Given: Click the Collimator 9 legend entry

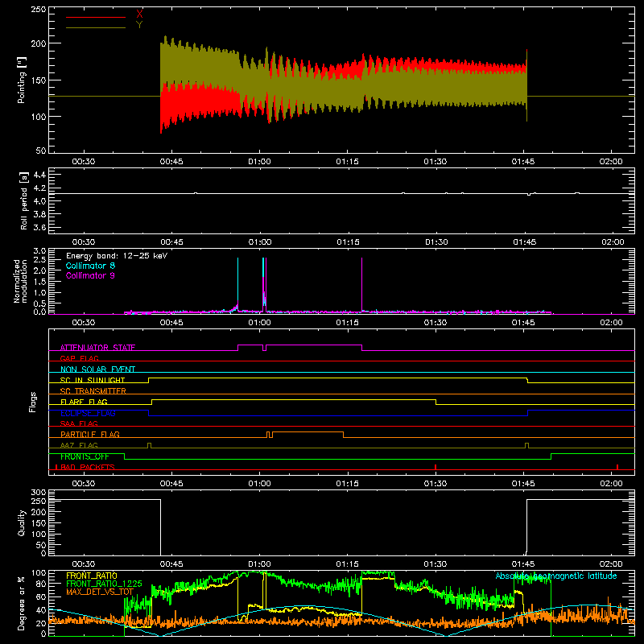Looking at the screenshot, I should coord(90,275).
